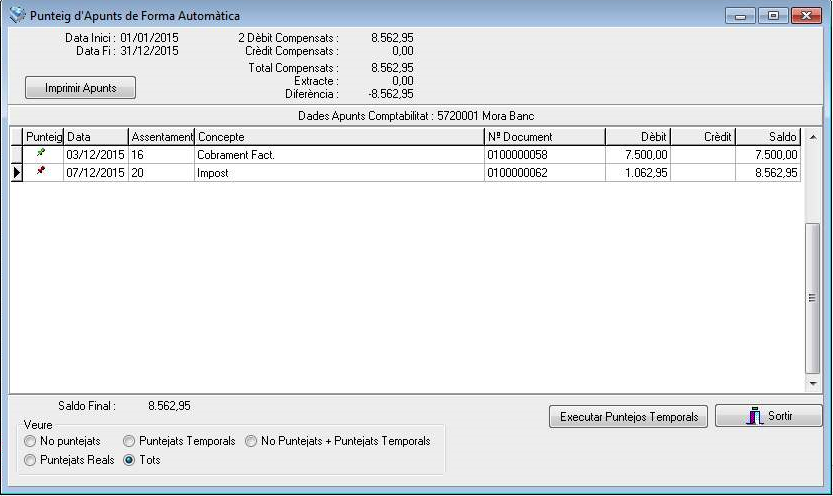Viewport: 833px width, 496px height.
Task: Close the Punteig d'Apunts window
Action: pyautogui.click(x=806, y=15)
